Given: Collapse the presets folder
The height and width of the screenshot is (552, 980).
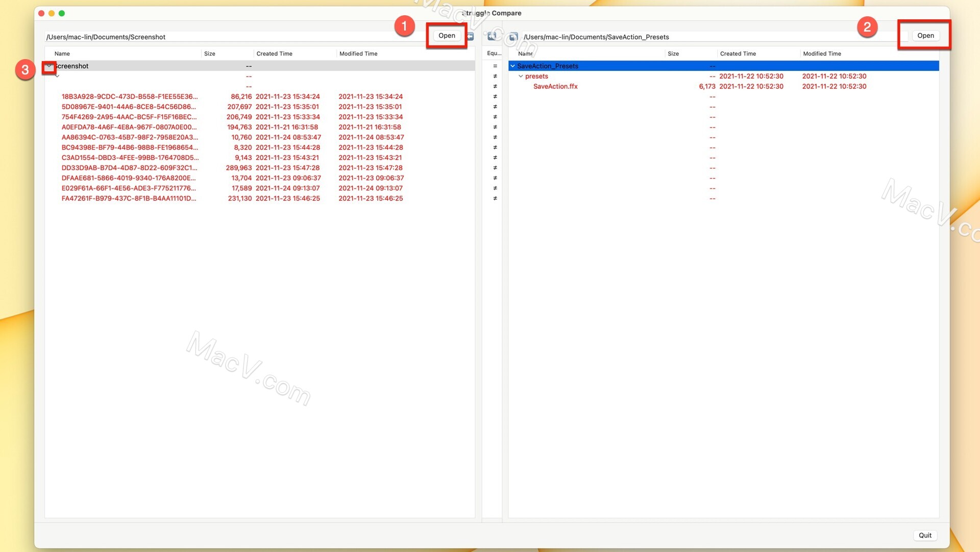Looking at the screenshot, I should 521,76.
